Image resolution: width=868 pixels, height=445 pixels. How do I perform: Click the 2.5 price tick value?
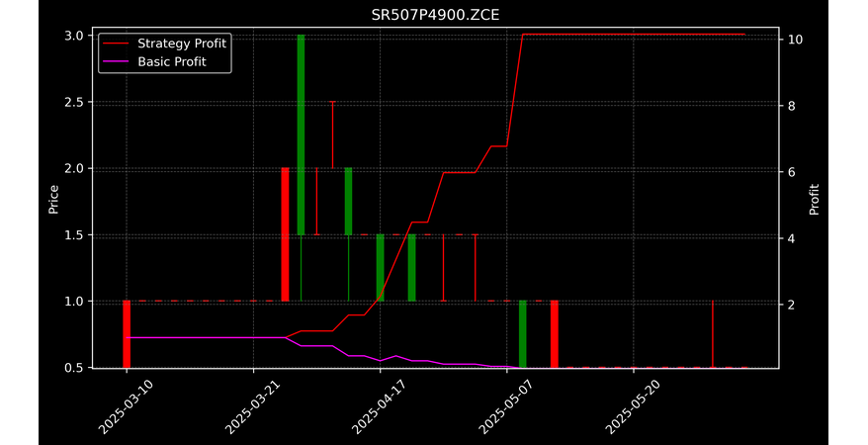coord(75,102)
